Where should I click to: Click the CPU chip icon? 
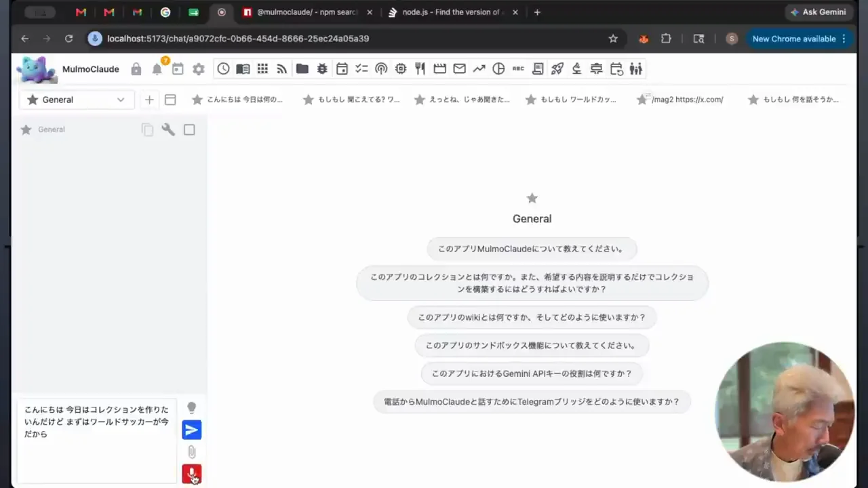point(401,68)
